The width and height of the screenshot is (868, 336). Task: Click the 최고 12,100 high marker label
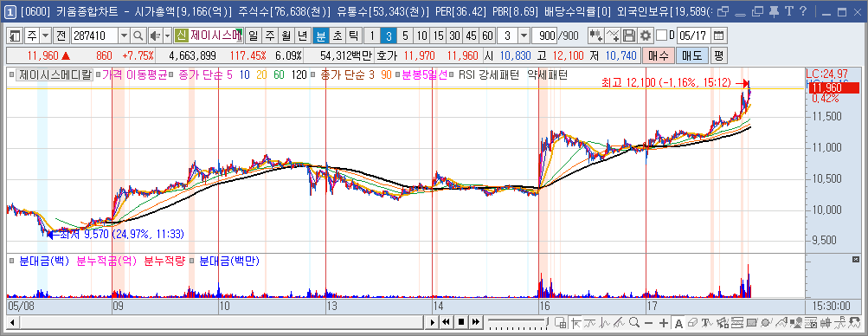[666, 83]
